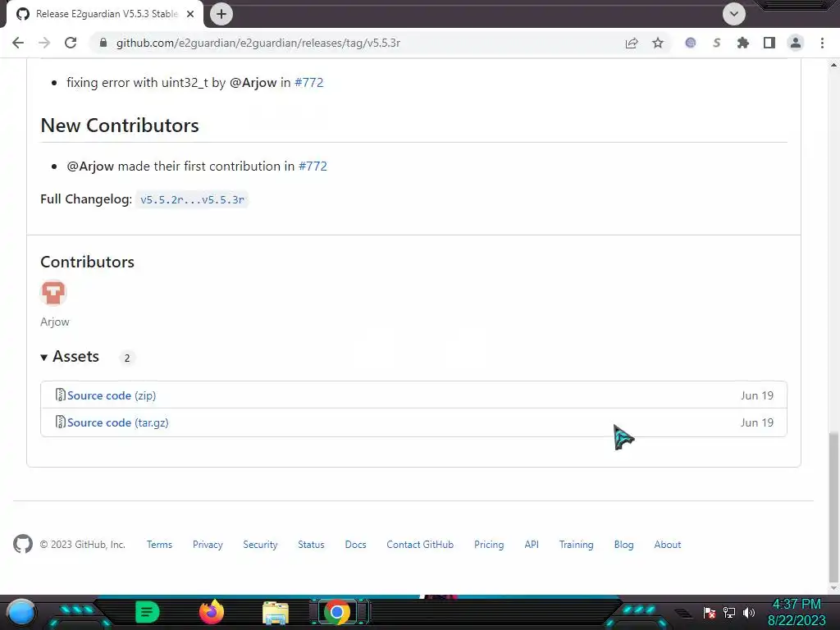Click the zip file archive icon
Image resolution: width=840 pixels, height=630 pixels.
(x=61, y=395)
